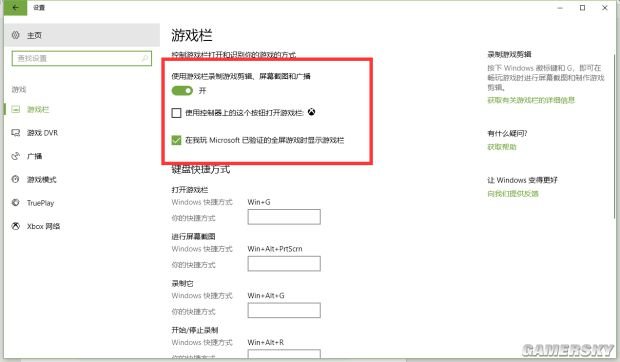Click the vertical scrollbar on the right edge
620x362 pixels.
coord(614,136)
